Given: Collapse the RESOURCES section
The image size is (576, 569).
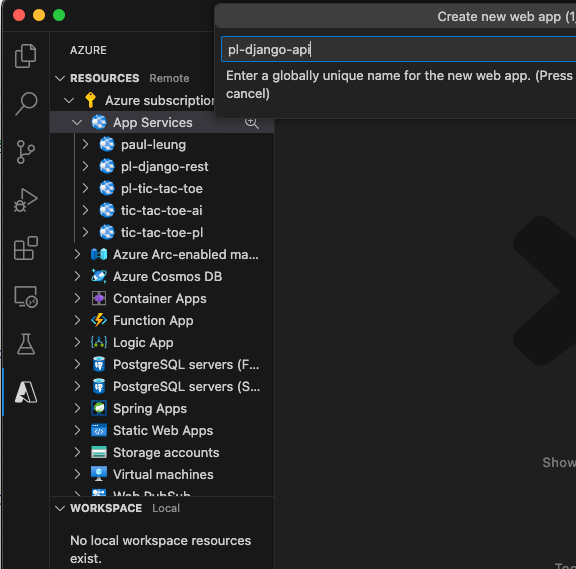Looking at the screenshot, I should point(60,78).
